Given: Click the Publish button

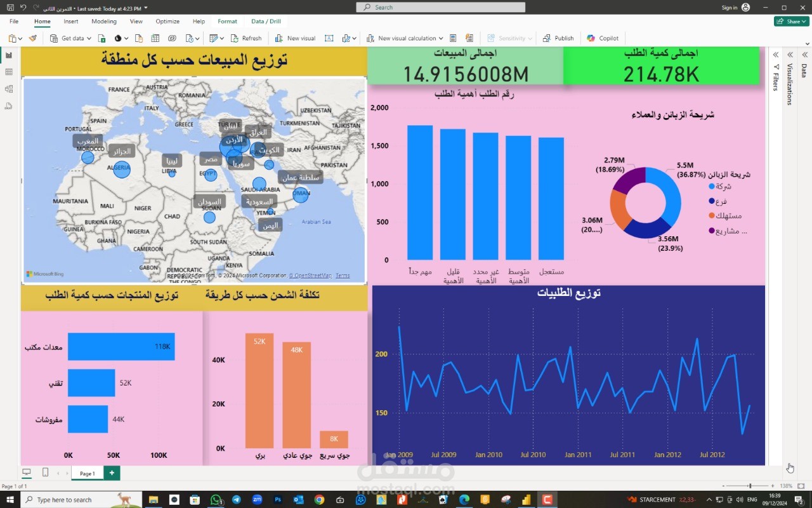Looking at the screenshot, I should click(558, 38).
